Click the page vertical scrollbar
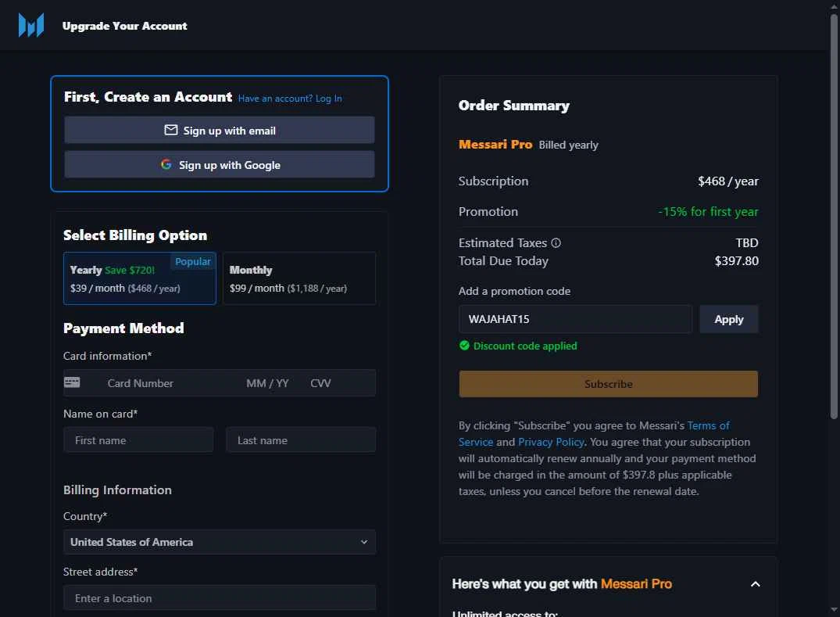 point(834,216)
